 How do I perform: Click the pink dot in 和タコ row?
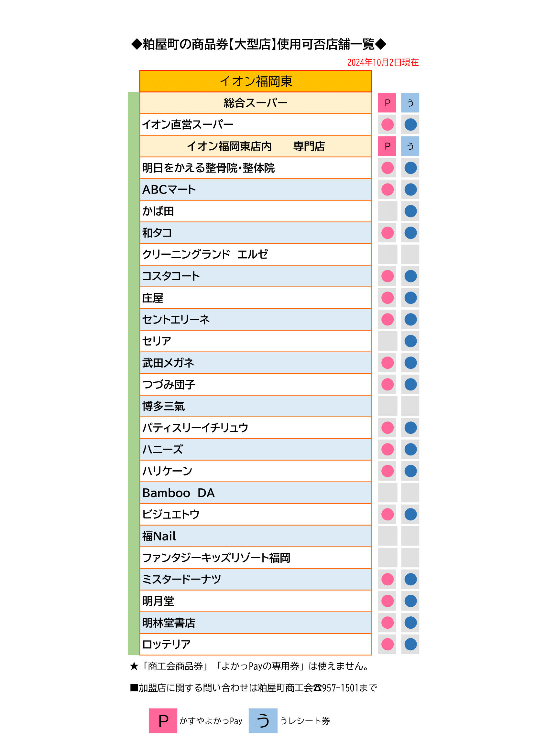(x=388, y=233)
